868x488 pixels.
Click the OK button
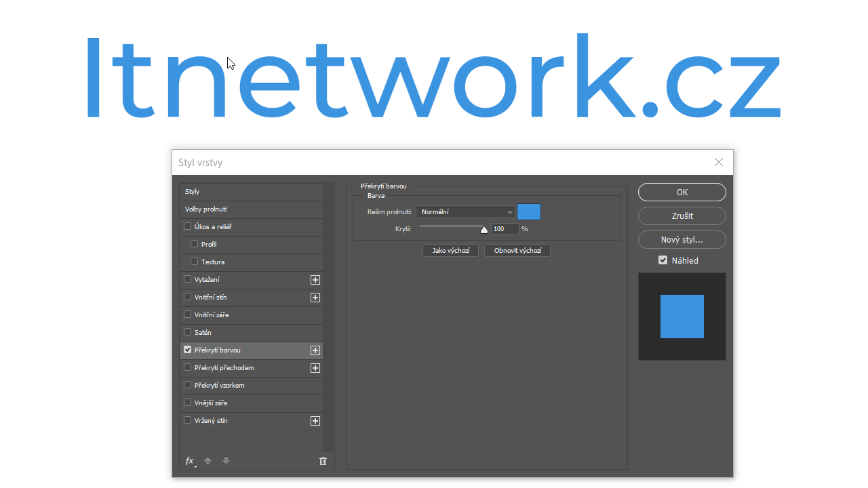[682, 192]
